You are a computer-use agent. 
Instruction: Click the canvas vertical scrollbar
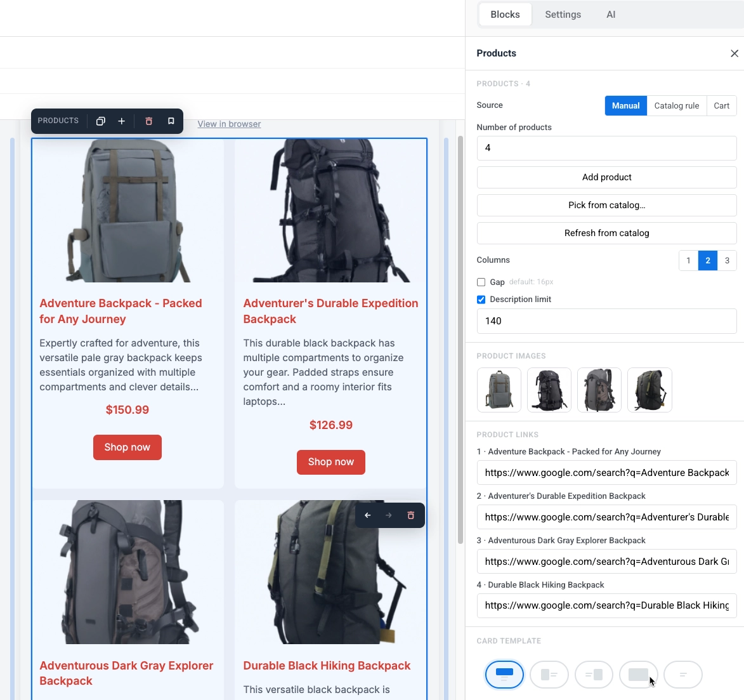(x=460, y=340)
